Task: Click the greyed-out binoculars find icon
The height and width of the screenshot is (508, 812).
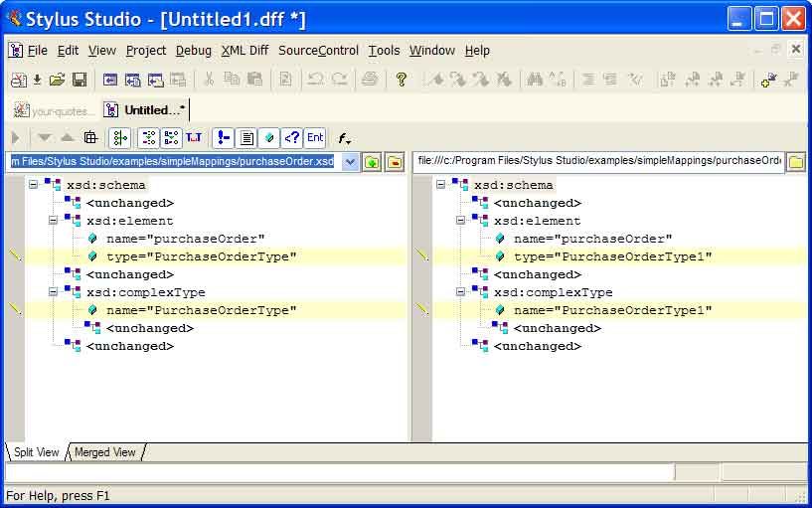Action: (535, 80)
